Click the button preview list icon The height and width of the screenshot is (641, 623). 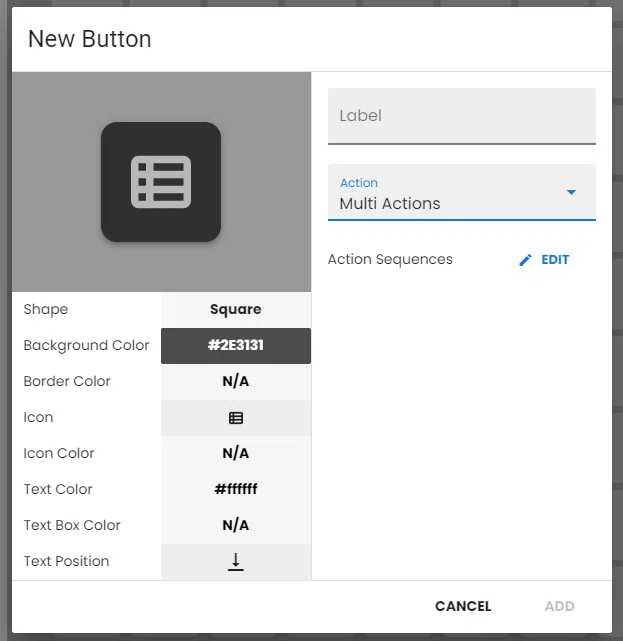point(161,182)
